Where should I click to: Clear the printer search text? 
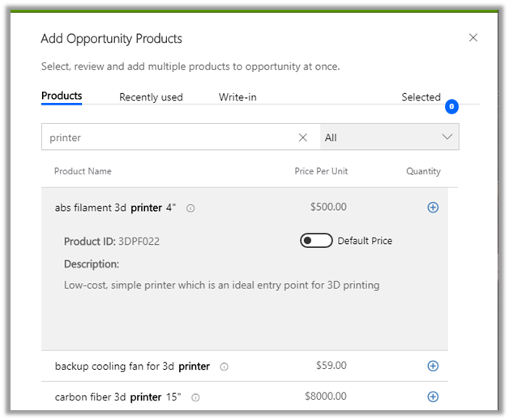[303, 138]
